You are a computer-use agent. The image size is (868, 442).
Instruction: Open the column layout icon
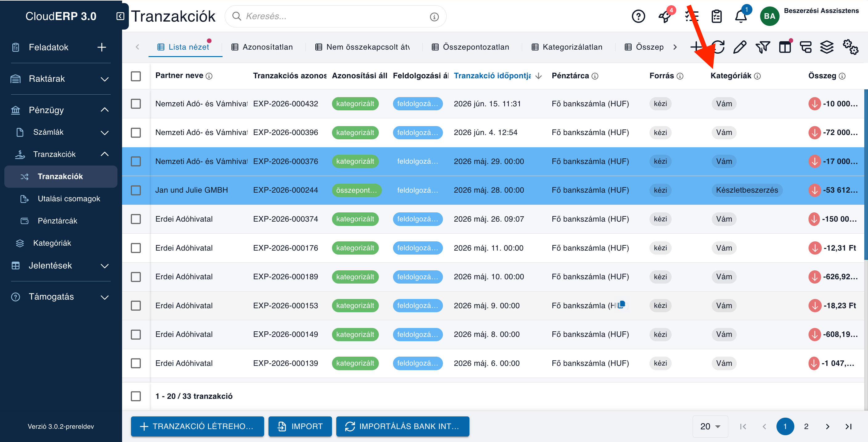pos(785,47)
